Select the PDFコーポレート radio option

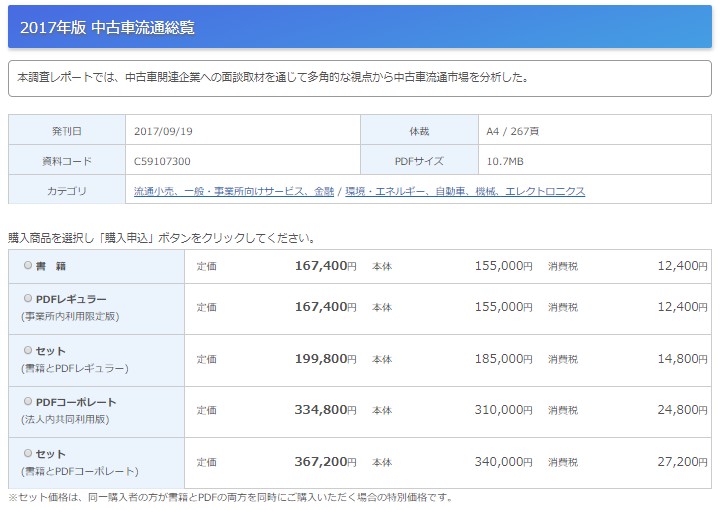tap(28, 401)
